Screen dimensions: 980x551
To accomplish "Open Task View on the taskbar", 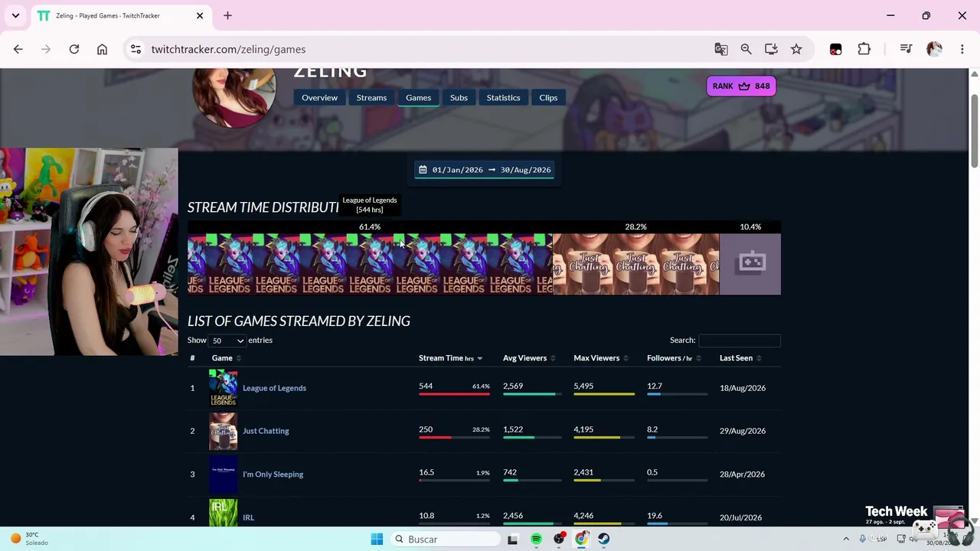I will click(512, 540).
